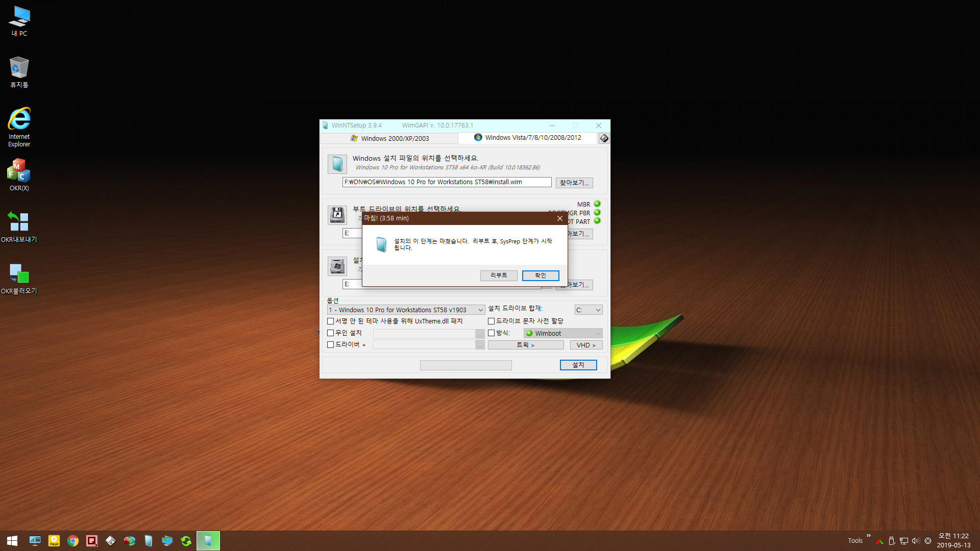
Task: Launch Chrome from the taskbar
Action: 72,541
